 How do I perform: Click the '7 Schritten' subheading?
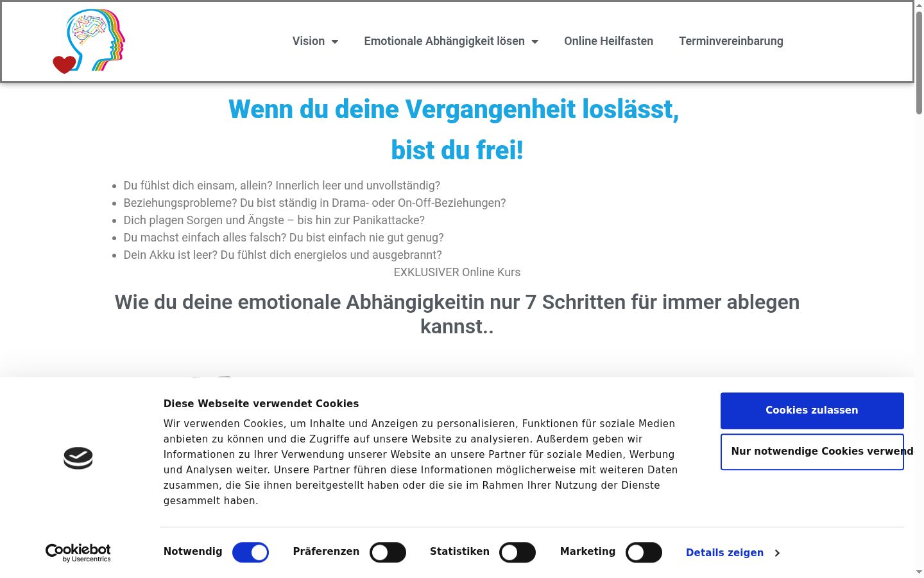pyautogui.click(x=457, y=314)
